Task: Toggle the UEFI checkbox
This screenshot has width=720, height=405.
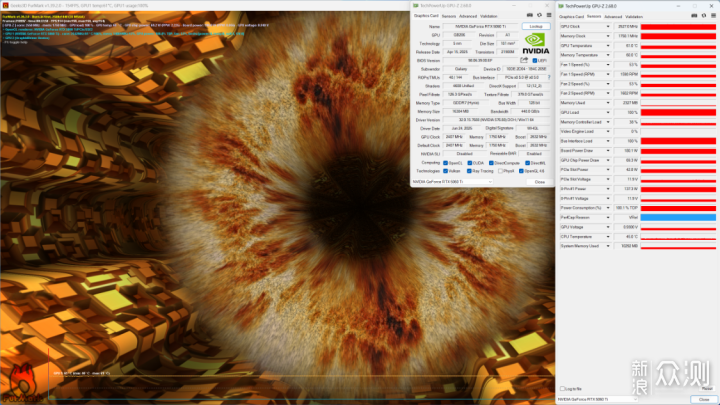Action: [534, 61]
